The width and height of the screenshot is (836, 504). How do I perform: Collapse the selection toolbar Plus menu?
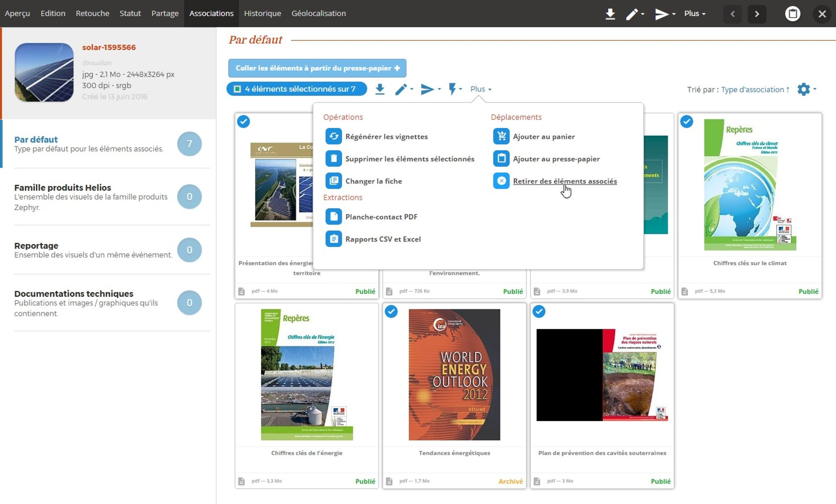[481, 89]
